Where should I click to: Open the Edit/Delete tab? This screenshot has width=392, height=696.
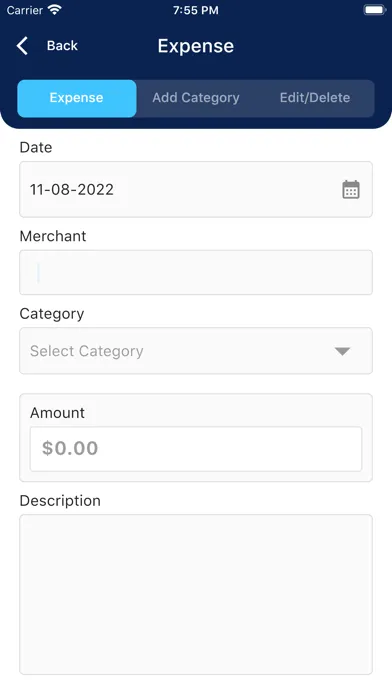[315, 98]
